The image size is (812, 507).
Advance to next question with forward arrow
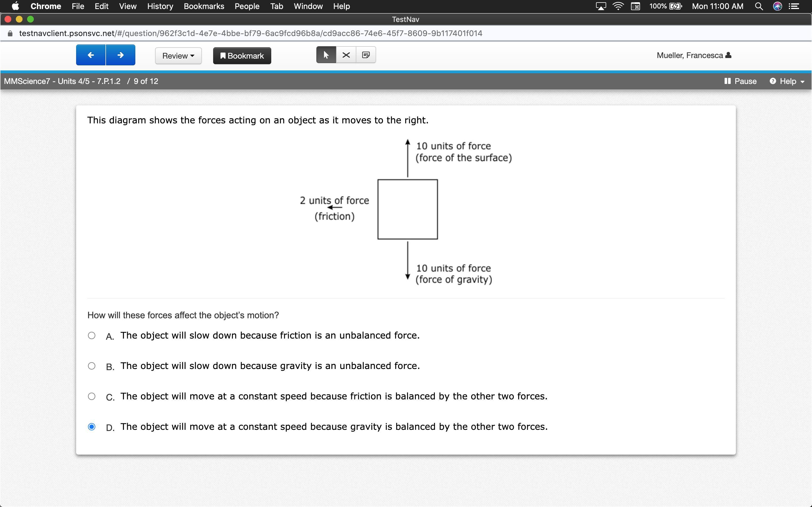(x=120, y=55)
